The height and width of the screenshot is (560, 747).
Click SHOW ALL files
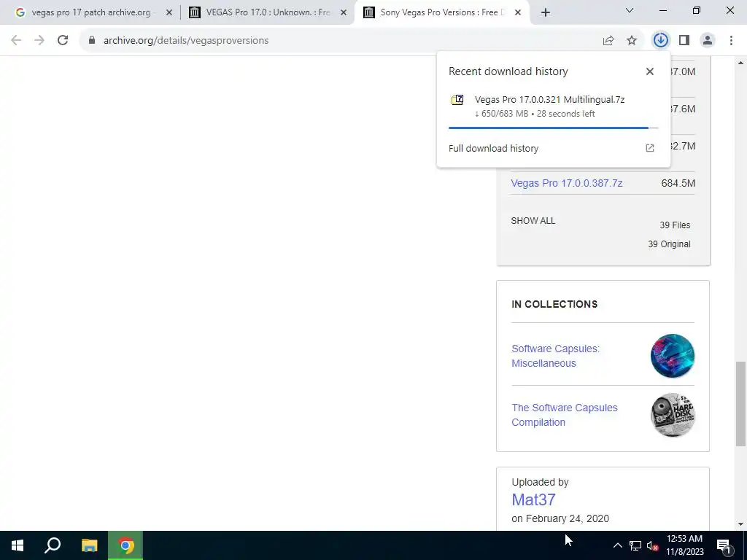533,221
